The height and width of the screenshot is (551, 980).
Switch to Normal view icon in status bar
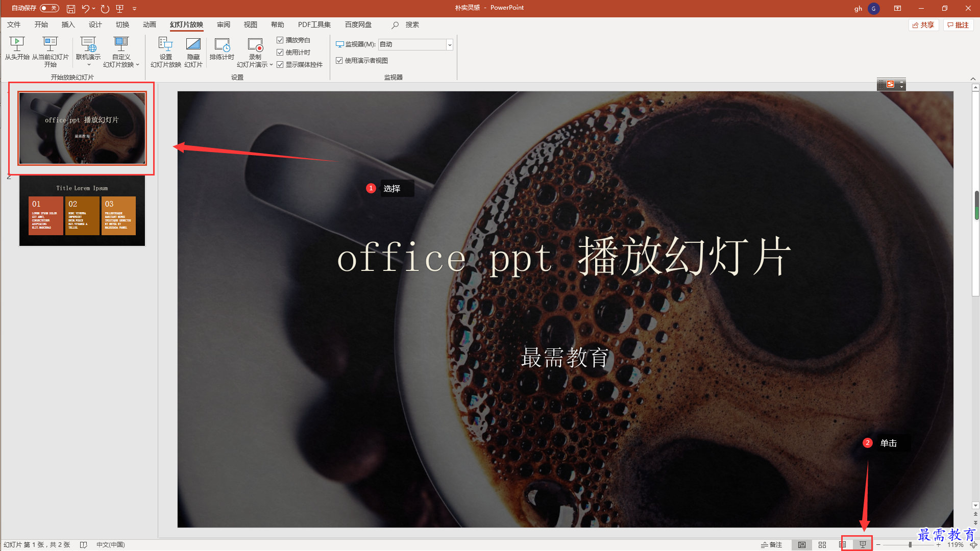[x=802, y=545]
